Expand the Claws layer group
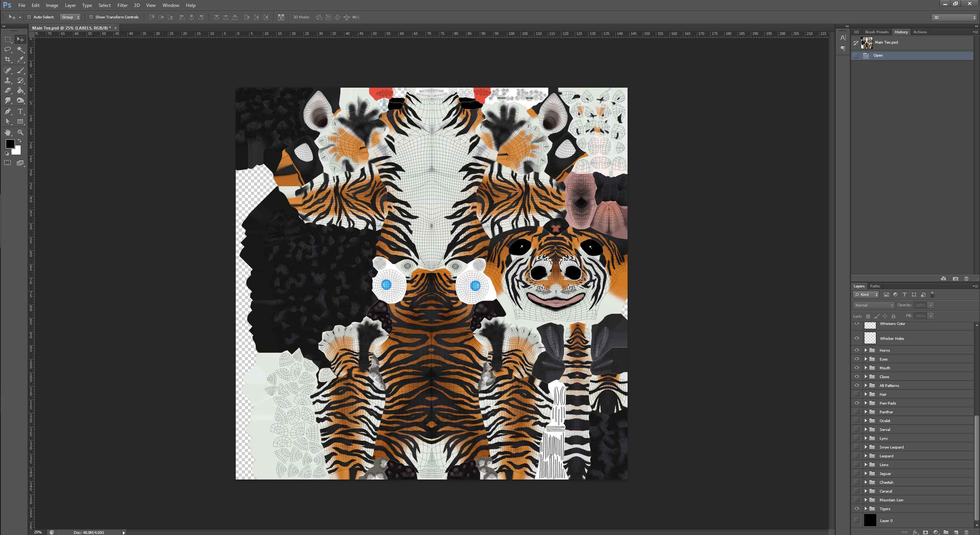 (x=866, y=377)
